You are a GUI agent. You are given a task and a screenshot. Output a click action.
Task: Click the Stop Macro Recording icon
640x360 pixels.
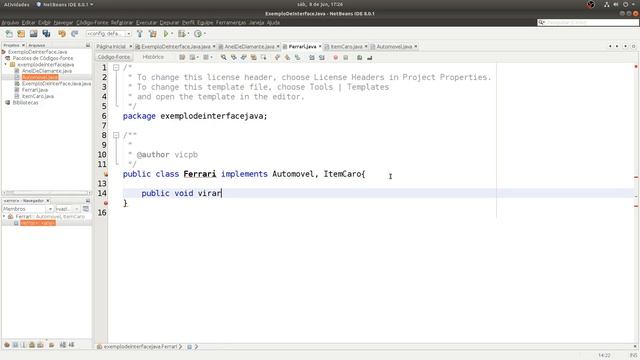pos(345,58)
